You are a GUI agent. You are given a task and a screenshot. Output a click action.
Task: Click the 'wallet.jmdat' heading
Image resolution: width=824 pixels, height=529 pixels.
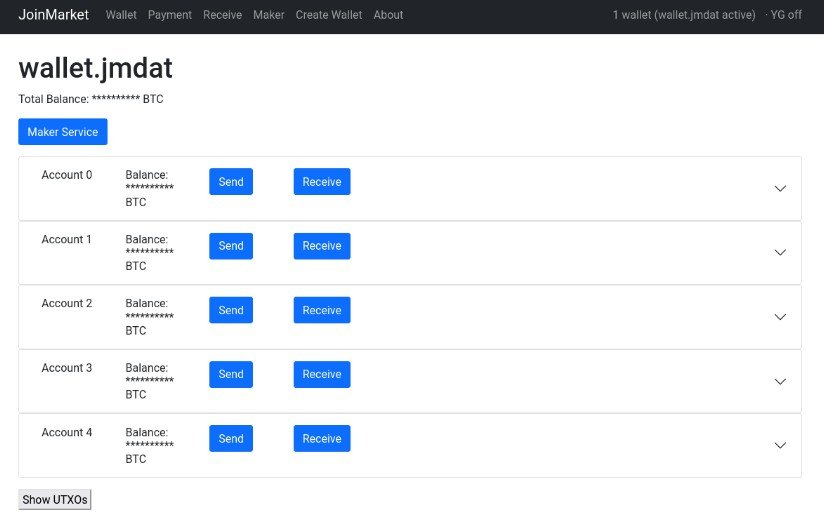point(96,68)
